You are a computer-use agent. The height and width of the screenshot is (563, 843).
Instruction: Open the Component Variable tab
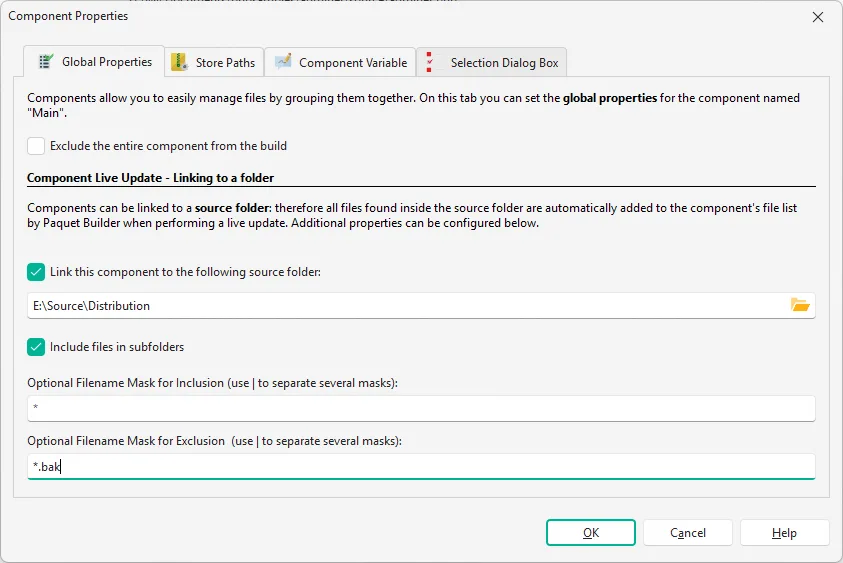coord(352,63)
